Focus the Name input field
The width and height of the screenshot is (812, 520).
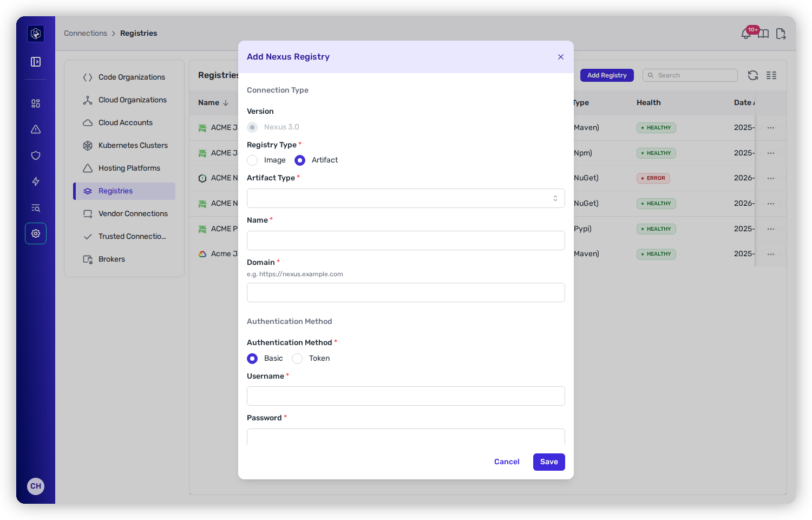coord(406,240)
